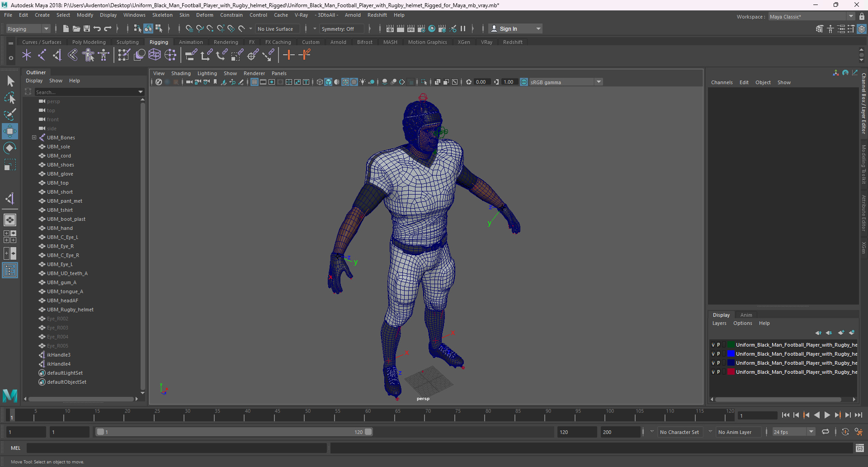Viewport: 868px width, 467px height.
Task: Toggle the viewport grid display
Action: [x=255, y=82]
